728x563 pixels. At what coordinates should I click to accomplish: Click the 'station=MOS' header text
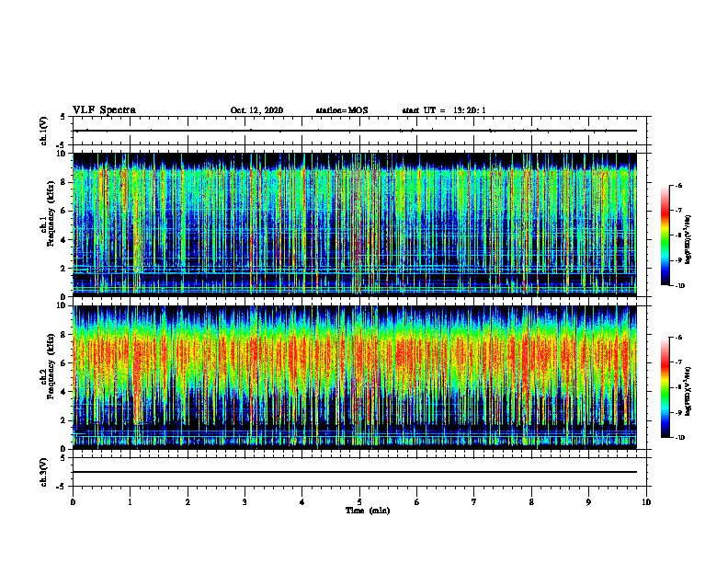coord(342,110)
